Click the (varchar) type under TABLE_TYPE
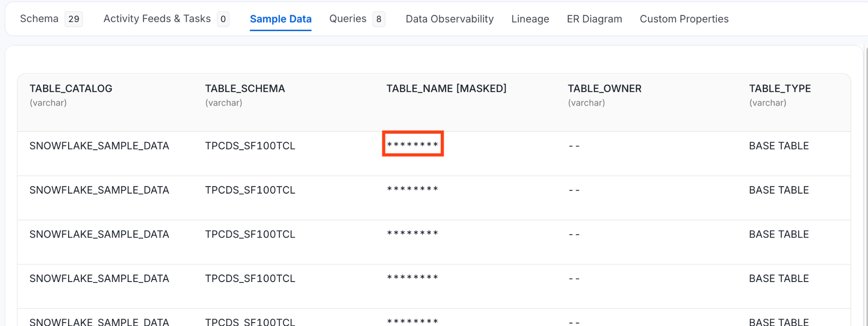Screen dimensions: 868x326 pyautogui.click(x=768, y=103)
